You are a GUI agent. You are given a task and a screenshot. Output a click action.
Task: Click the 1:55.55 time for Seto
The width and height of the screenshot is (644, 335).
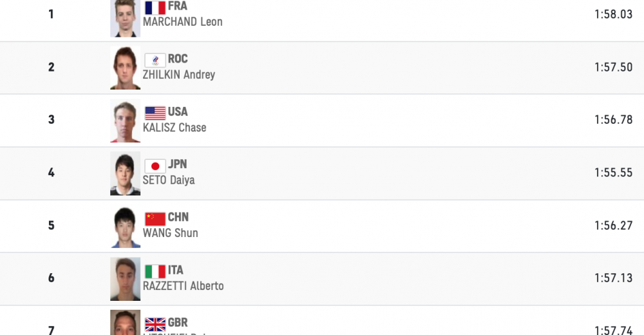[x=613, y=173]
